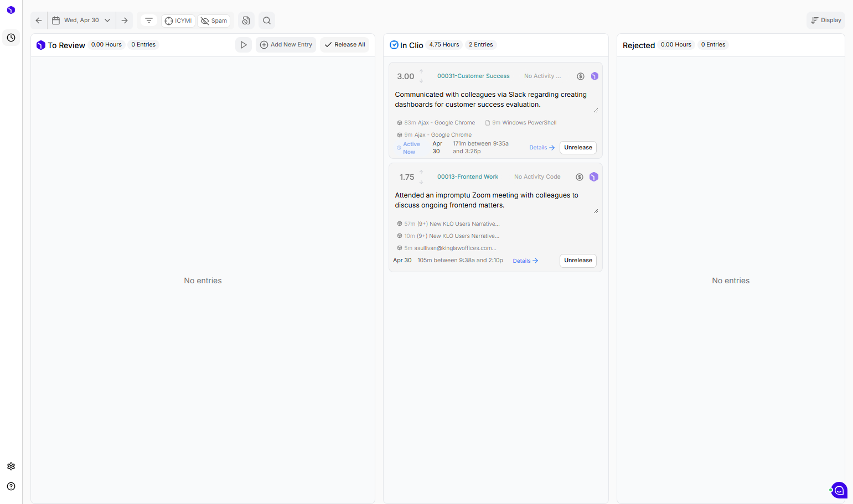Viewport: 853px width, 504px height.
Task: Click the 5m asullivan@kinglawoffices.com activity
Action: click(x=447, y=248)
